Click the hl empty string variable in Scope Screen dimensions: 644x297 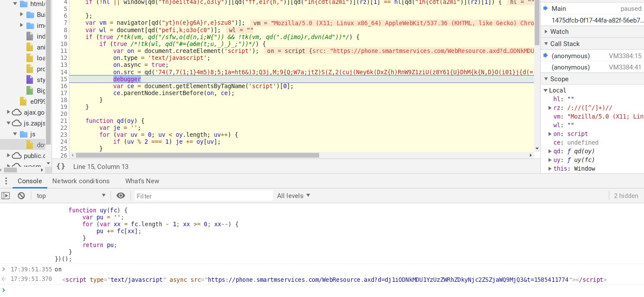coord(564,99)
